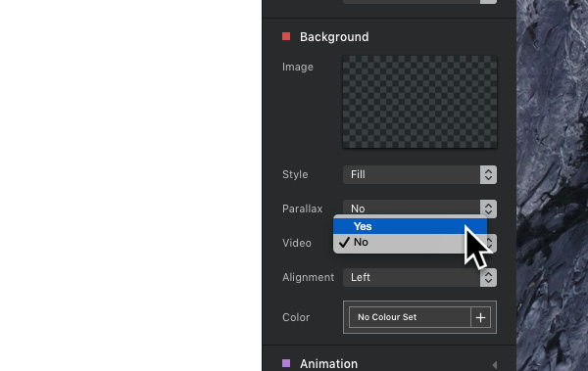Click the background image well placeholder
588x371 pixels.
(419, 102)
